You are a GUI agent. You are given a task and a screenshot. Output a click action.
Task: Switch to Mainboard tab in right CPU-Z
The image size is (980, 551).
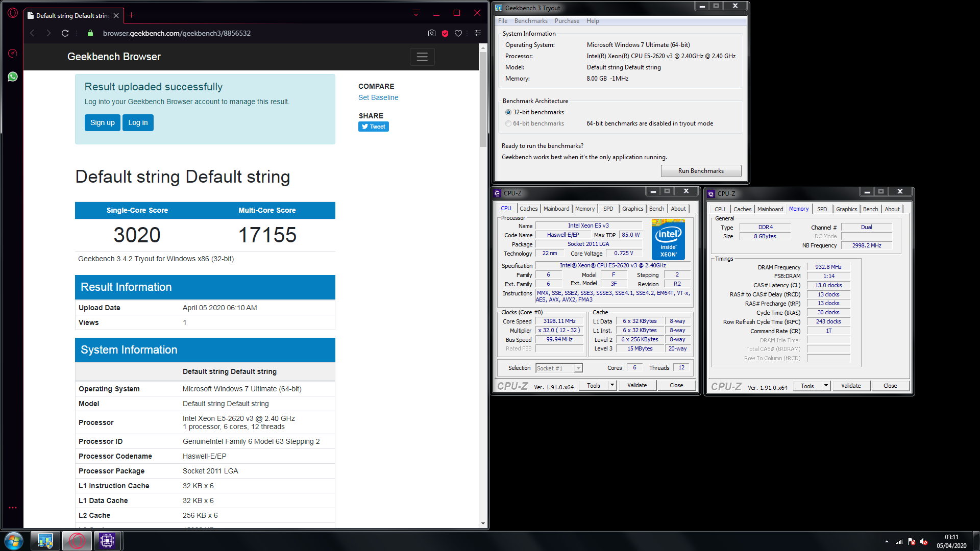tap(770, 209)
